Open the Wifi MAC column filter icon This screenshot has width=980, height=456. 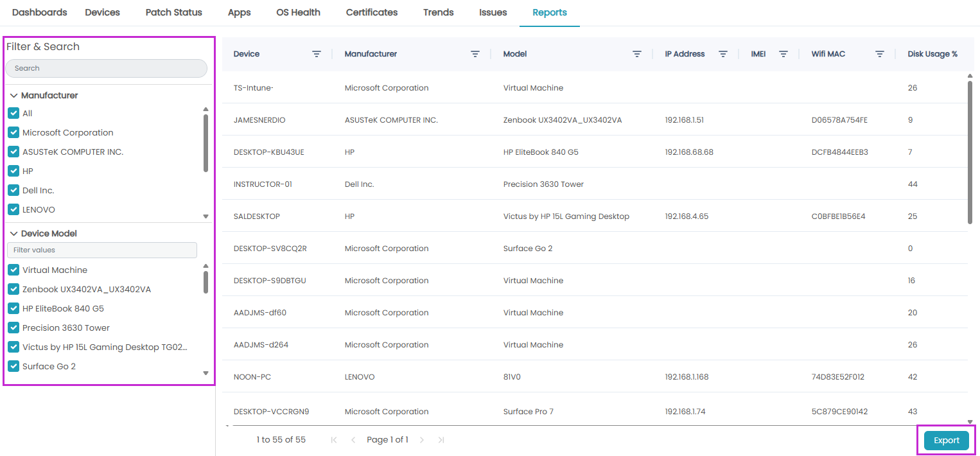(879, 54)
